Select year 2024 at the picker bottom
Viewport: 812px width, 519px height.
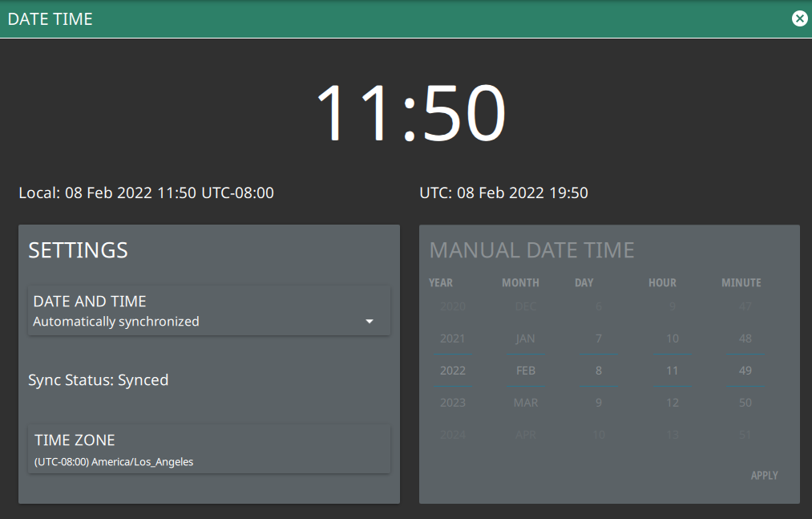pyautogui.click(x=452, y=435)
